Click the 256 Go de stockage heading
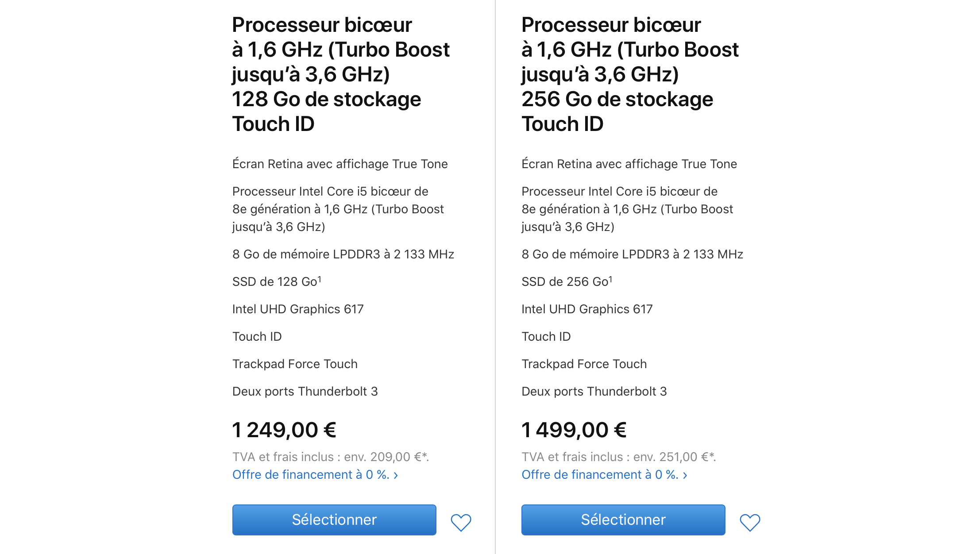Viewport: 980px width, 554px height. 617,99
